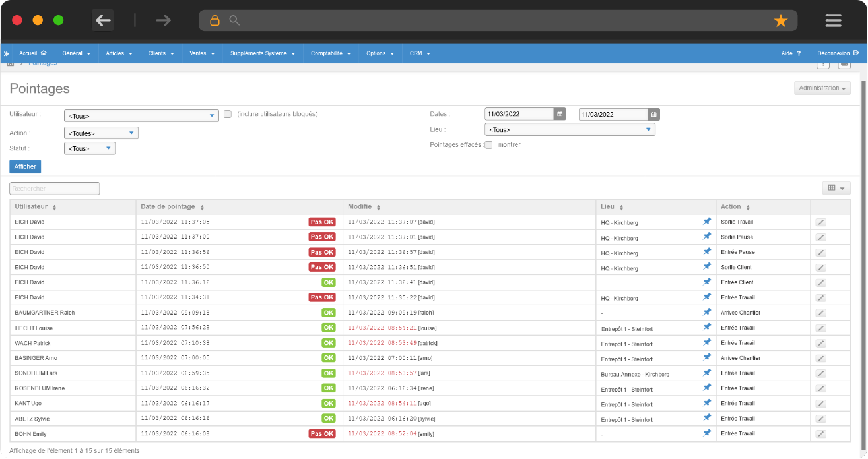Open the Comptabilité menu
This screenshot has width=868, height=459.
point(330,53)
